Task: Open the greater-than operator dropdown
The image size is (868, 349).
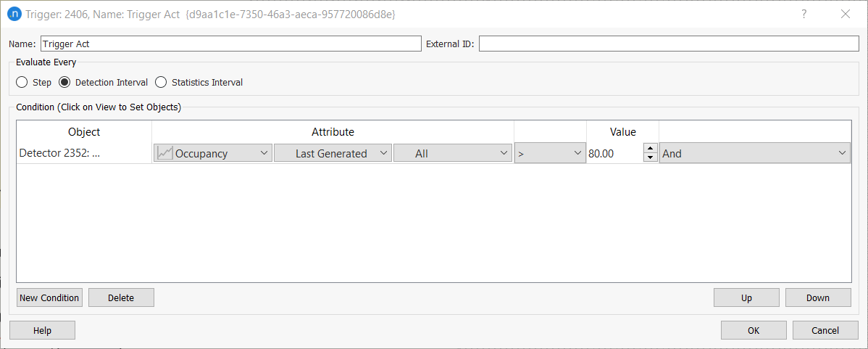Action: tap(550, 153)
